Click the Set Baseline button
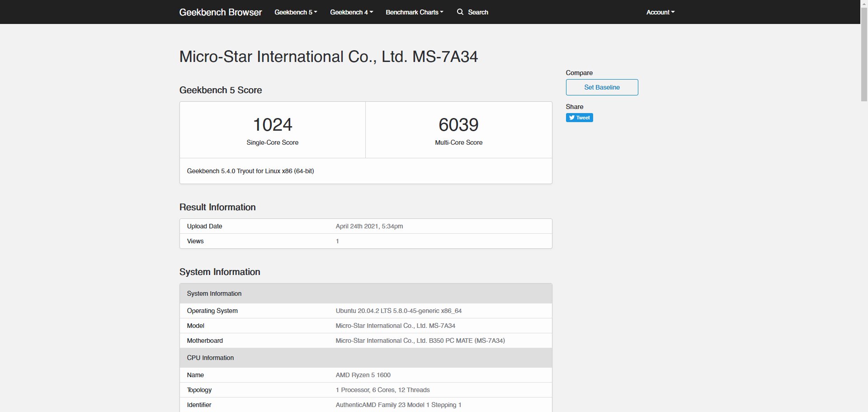This screenshot has width=868, height=412. (x=602, y=87)
